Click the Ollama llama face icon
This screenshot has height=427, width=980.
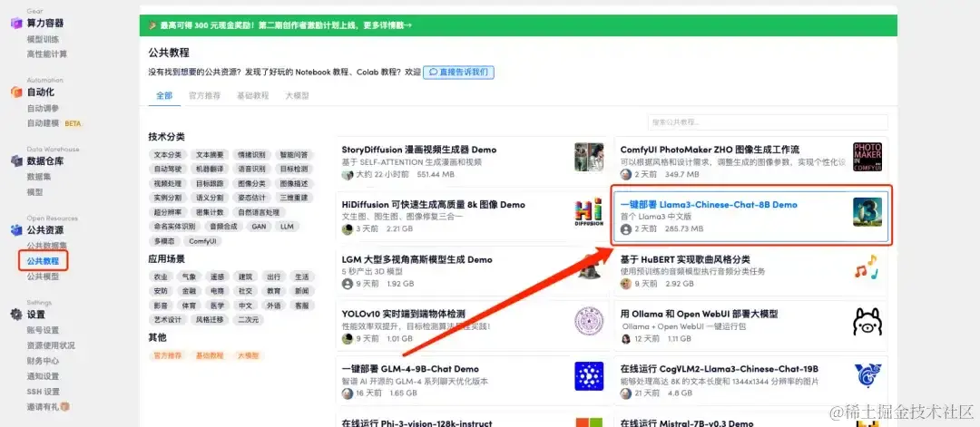(867, 321)
